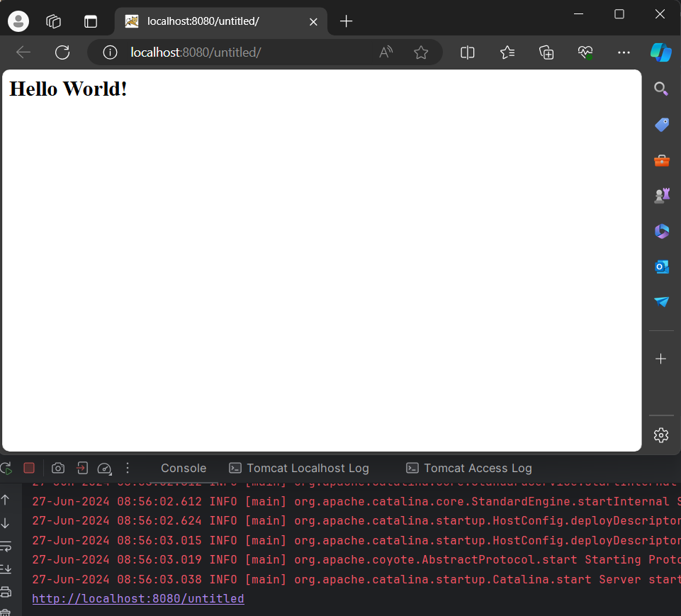
Task: Open the Collections panel
Action: 546,52
